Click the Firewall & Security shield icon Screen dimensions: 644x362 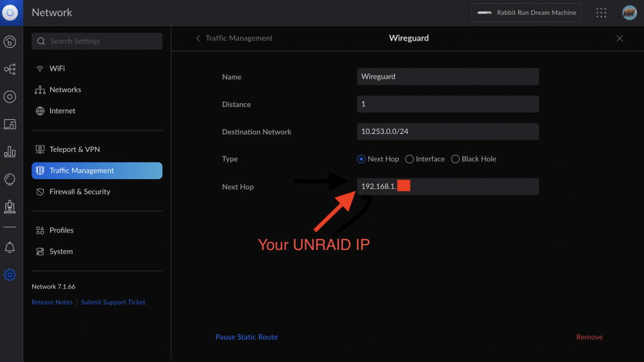(40, 192)
